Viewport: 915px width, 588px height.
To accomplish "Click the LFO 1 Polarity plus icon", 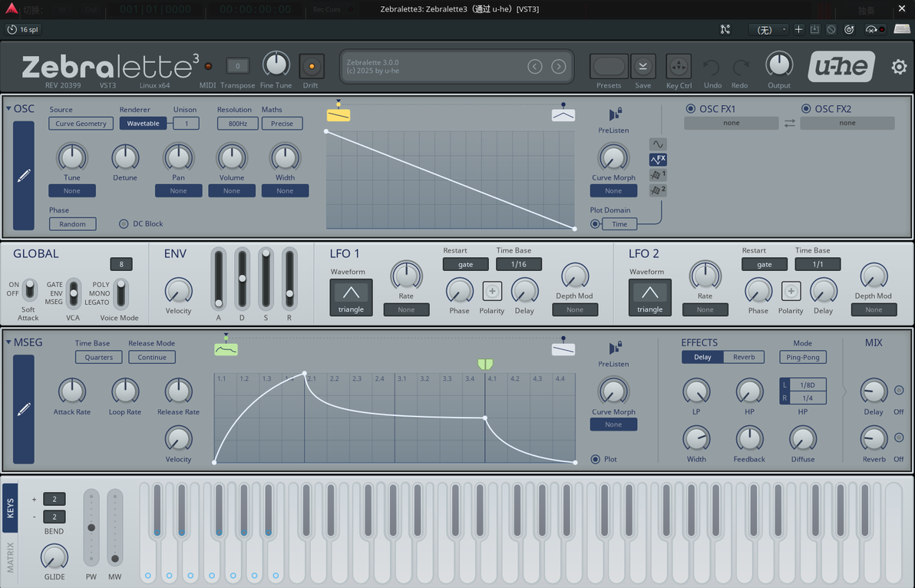I will point(492,291).
